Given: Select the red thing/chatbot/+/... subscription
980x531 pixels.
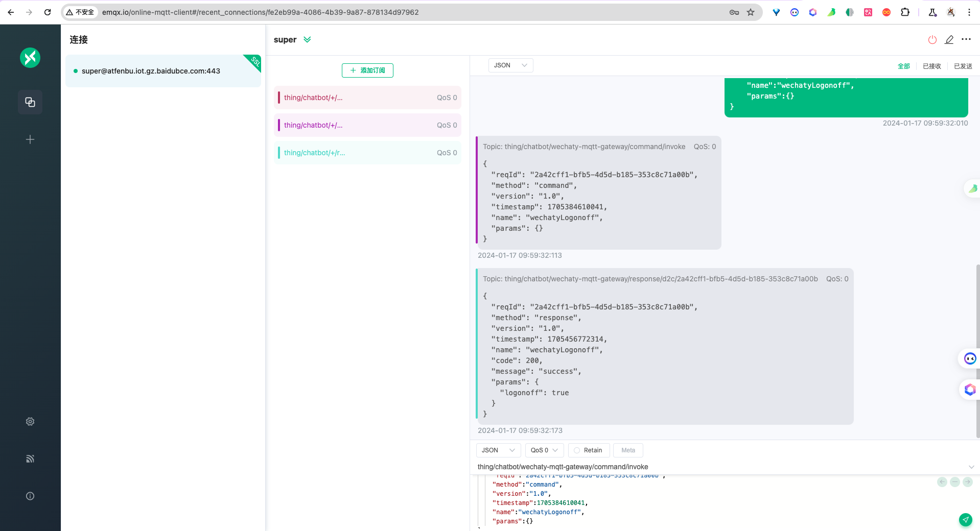Looking at the screenshot, I should pos(367,98).
